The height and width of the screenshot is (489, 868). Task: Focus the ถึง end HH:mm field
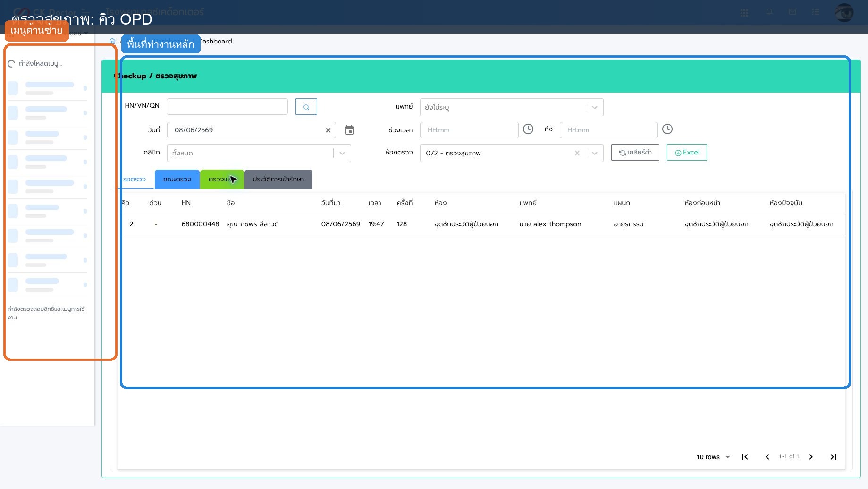coord(608,130)
